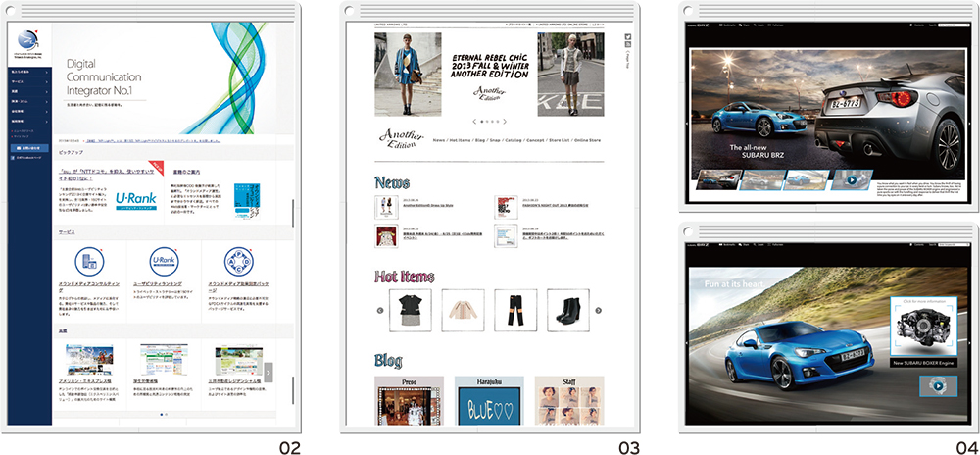
Task: Click previous-page arrow in upper Subaru window
Action: point(687,125)
